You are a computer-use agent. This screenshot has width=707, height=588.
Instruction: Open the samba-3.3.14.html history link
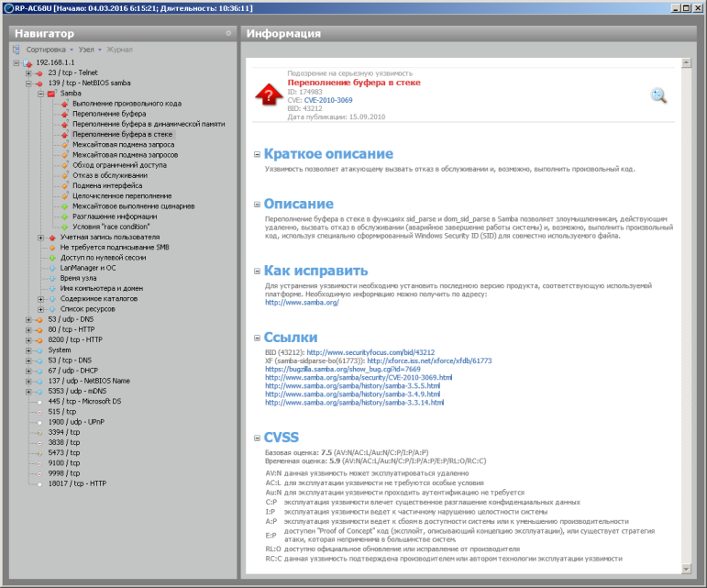354,403
